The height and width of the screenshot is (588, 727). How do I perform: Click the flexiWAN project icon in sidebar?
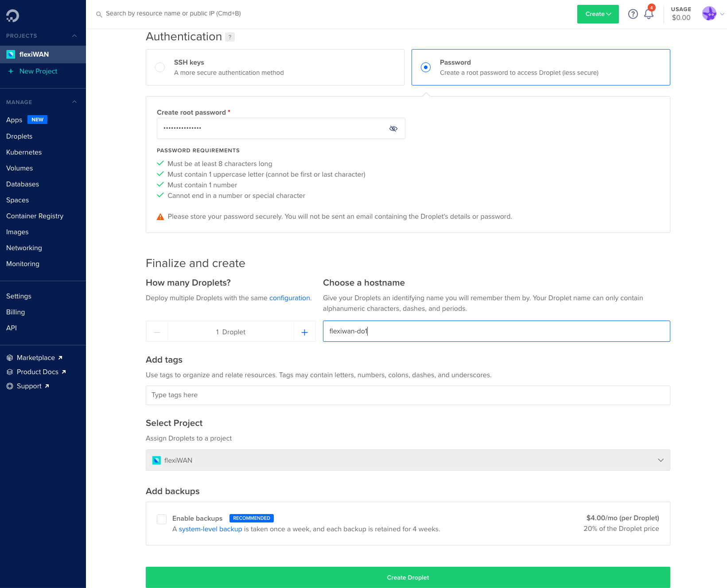[11, 54]
